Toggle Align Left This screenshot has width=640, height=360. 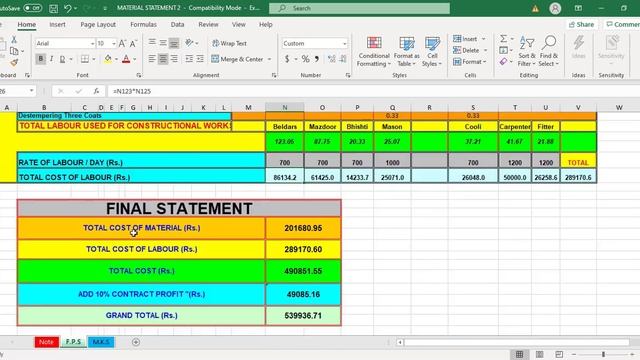152,59
